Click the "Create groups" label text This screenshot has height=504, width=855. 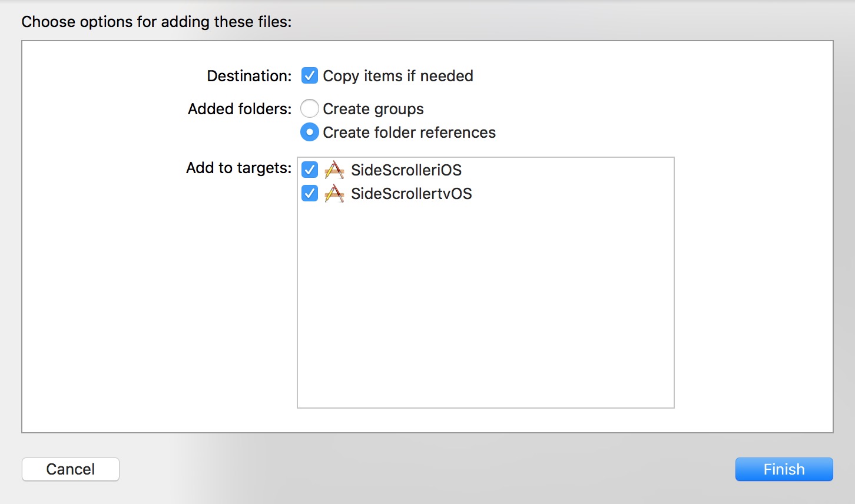373,109
